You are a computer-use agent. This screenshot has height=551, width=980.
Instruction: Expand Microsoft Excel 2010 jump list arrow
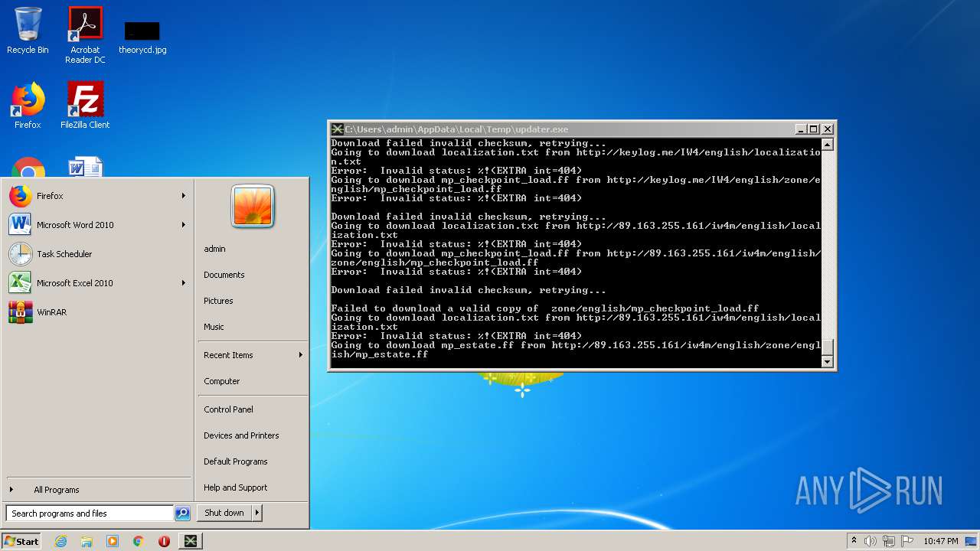click(183, 283)
